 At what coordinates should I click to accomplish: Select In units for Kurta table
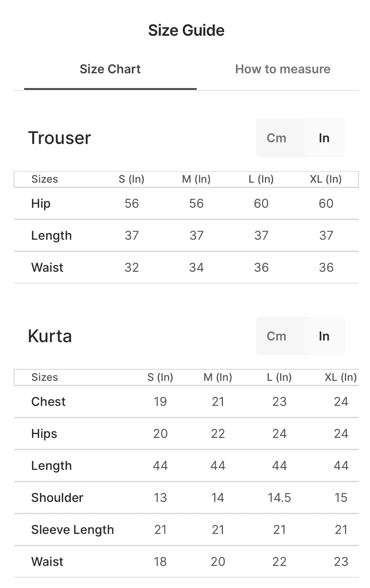[x=324, y=336]
